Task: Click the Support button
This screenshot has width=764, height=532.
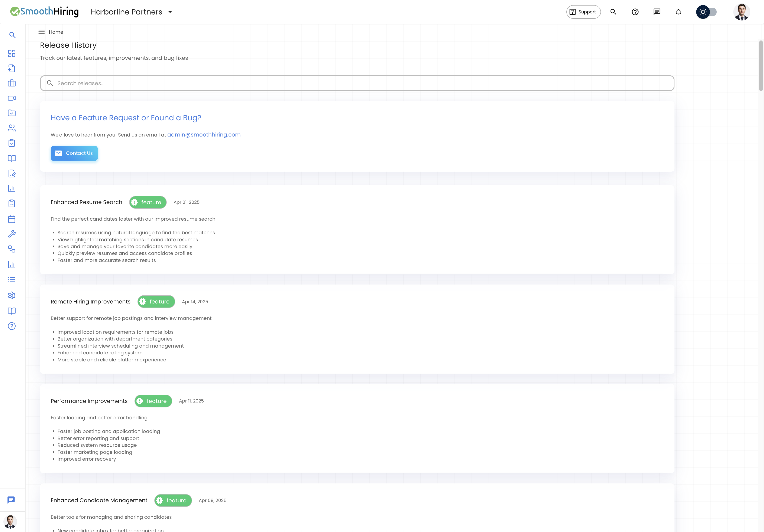Action: [583, 12]
